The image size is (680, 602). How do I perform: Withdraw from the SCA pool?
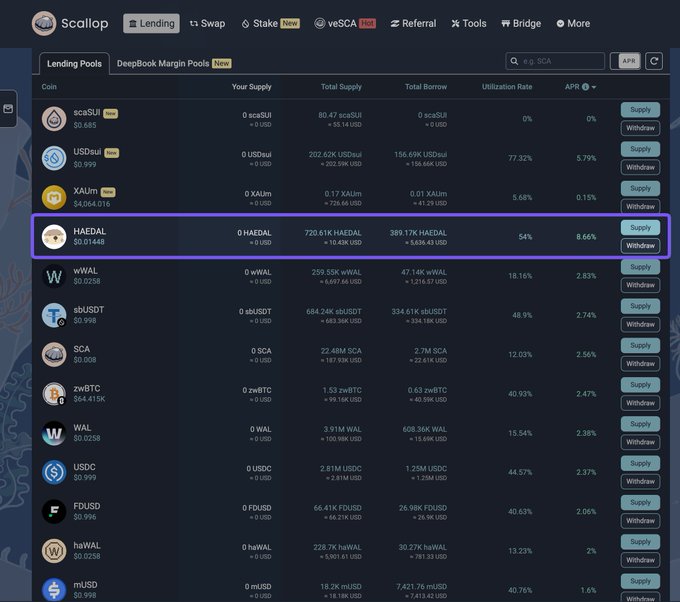click(x=640, y=363)
